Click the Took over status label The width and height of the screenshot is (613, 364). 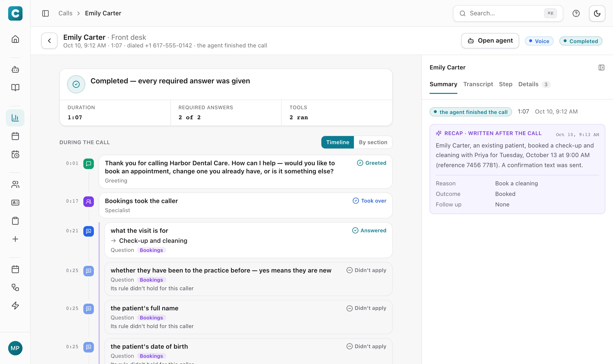(369, 201)
